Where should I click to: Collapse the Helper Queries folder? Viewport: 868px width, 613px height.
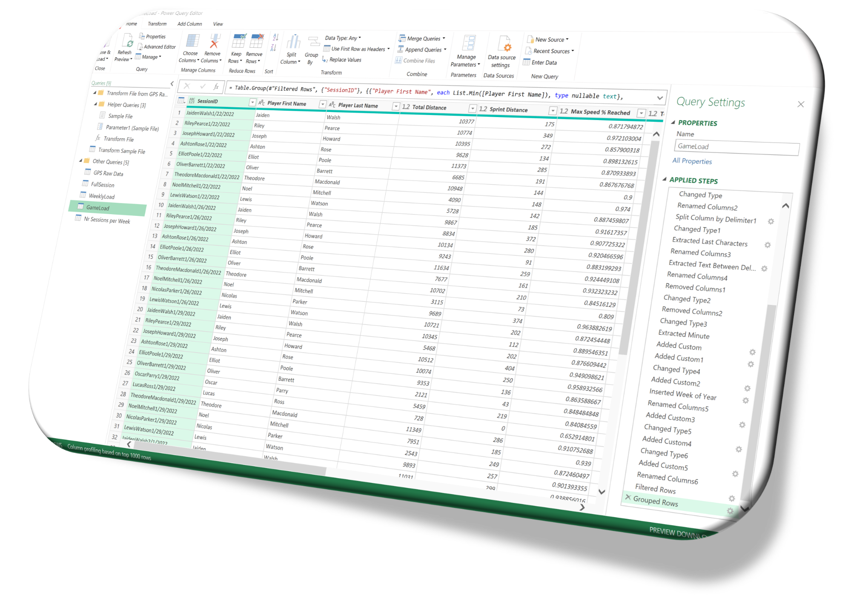tap(95, 104)
